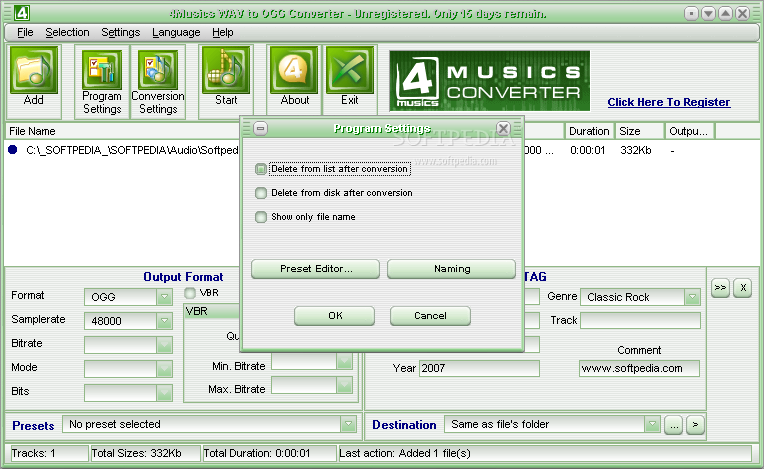Screen dimensions: 764x469
Task: Click the Program Settings dialog minimize icon
Action: click(x=261, y=129)
